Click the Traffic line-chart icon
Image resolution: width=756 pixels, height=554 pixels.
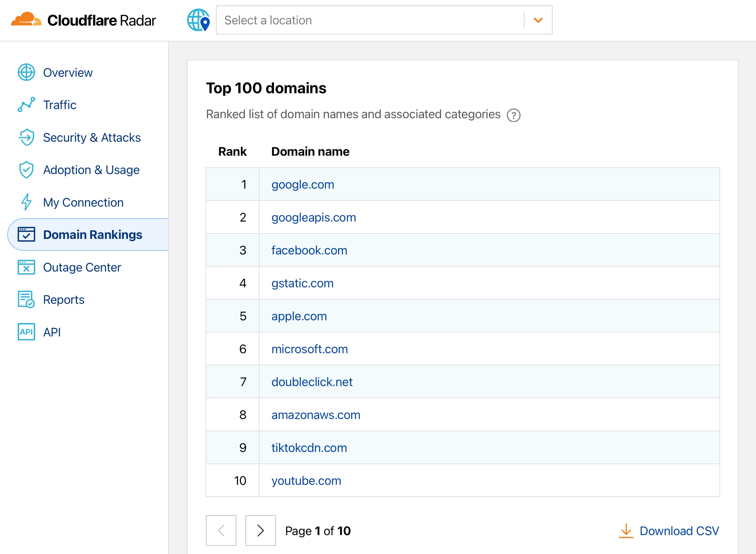[x=26, y=105]
